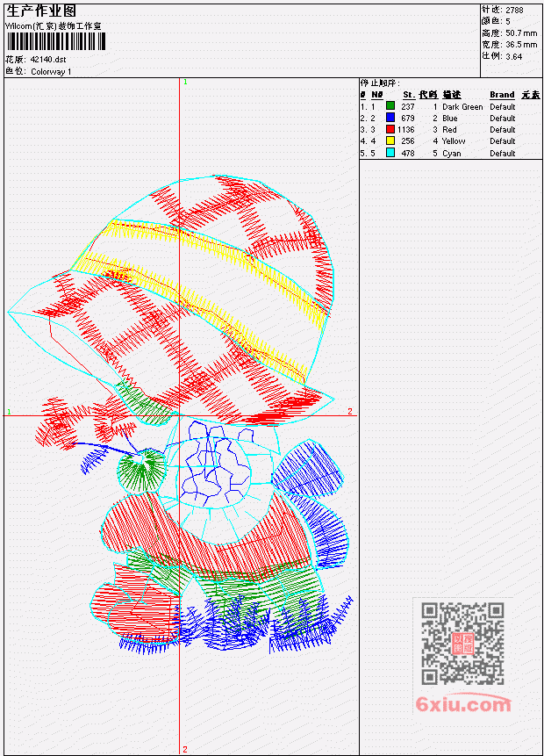Select the 'Yellow' description text

(x=454, y=141)
